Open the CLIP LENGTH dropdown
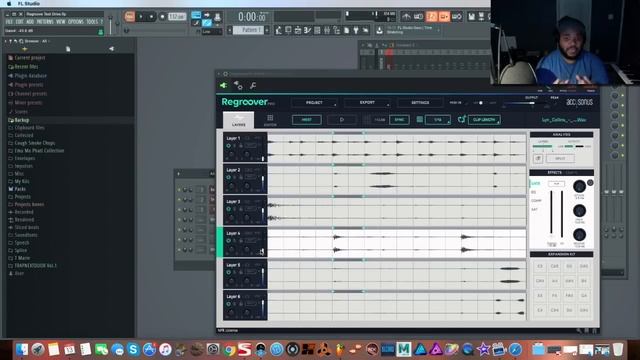Image resolution: width=640 pixels, height=360 pixels. point(484,120)
